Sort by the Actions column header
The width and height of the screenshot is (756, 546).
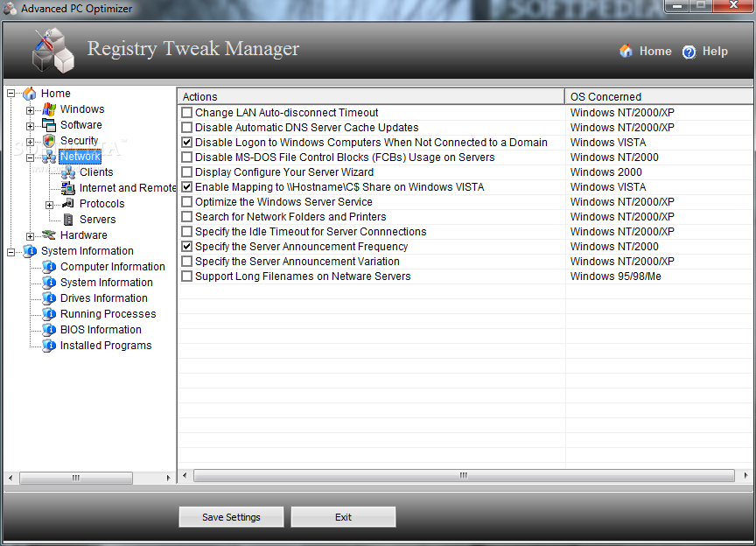pos(371,96)
